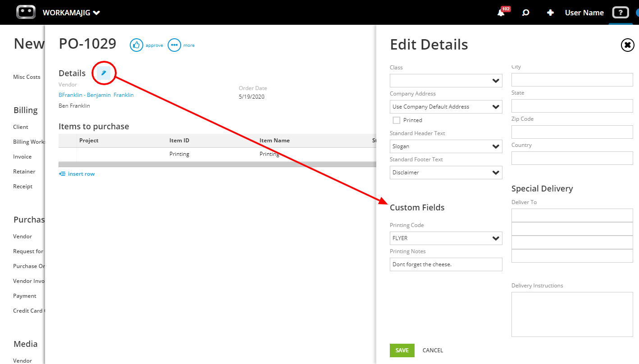
Task: Click the pencil edit Details icon
Action: 104,73
